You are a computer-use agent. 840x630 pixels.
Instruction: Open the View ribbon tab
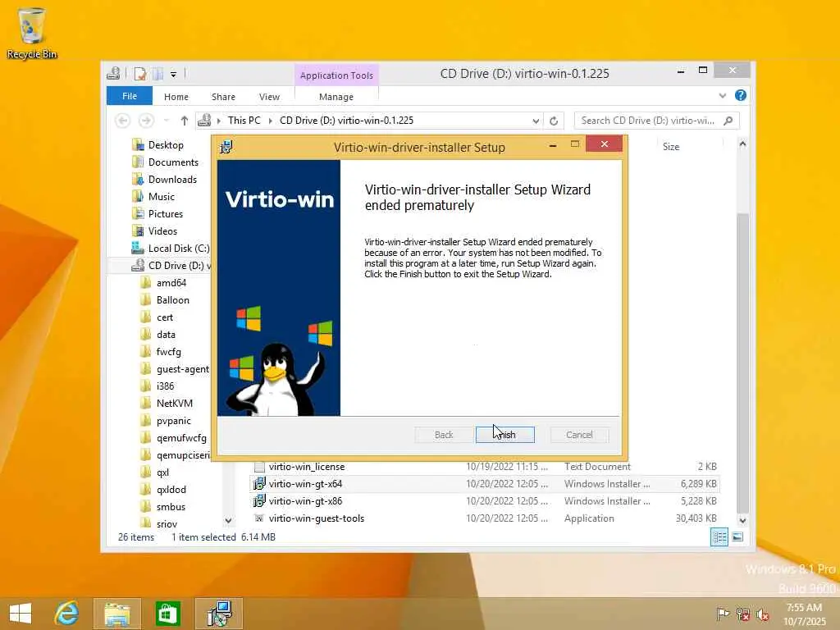click(269, 97)
